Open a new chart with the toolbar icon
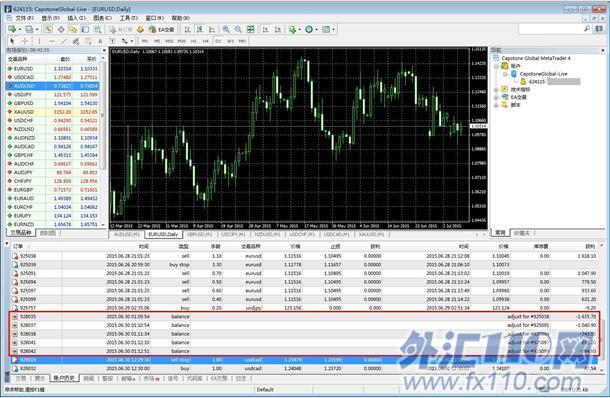This screenshot has width=610, height=398. [12, 29]
